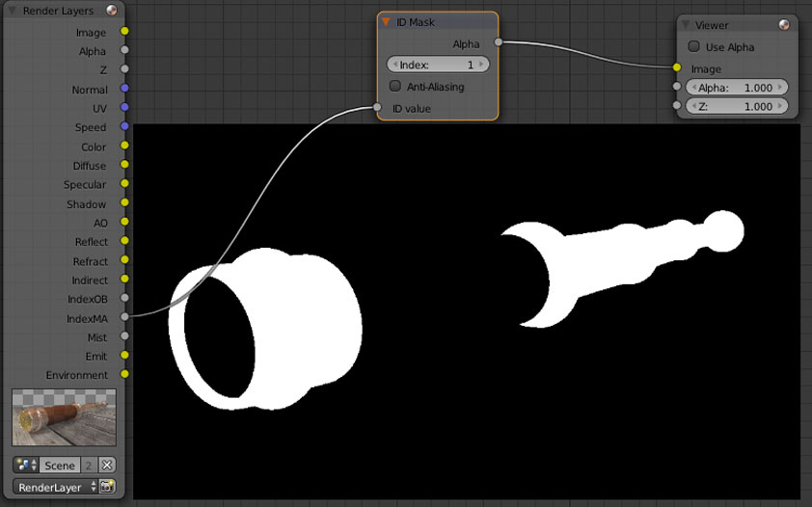Screen dimensions: 812x507
Task: Click the Viewer Alpha value slider
Action: [x=736, y=87]
